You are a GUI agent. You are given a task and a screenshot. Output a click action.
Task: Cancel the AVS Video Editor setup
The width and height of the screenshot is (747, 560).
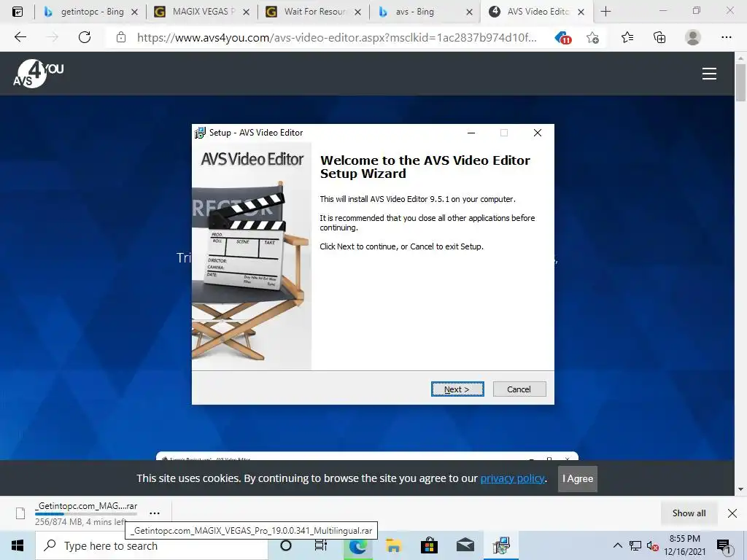point(519,389)
